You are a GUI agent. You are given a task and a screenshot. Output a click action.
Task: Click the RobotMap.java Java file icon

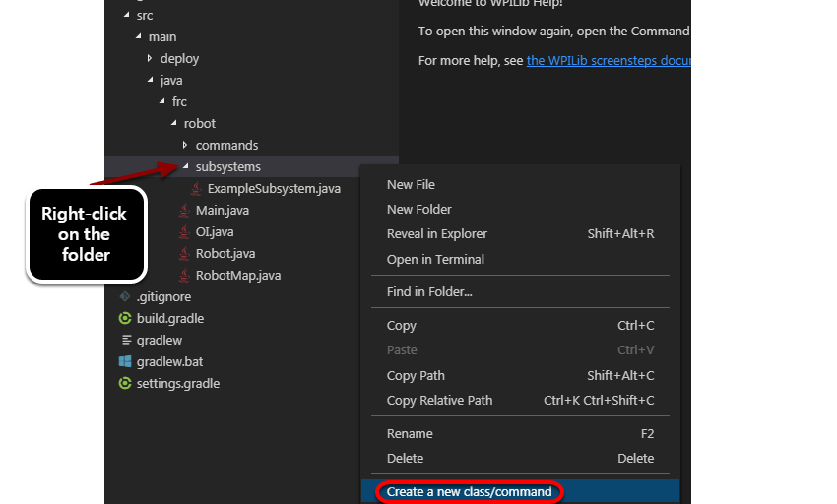point(184,275)
